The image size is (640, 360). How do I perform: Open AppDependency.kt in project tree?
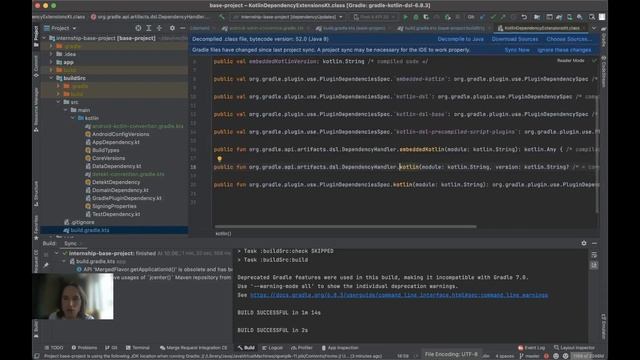click(116, 142)
